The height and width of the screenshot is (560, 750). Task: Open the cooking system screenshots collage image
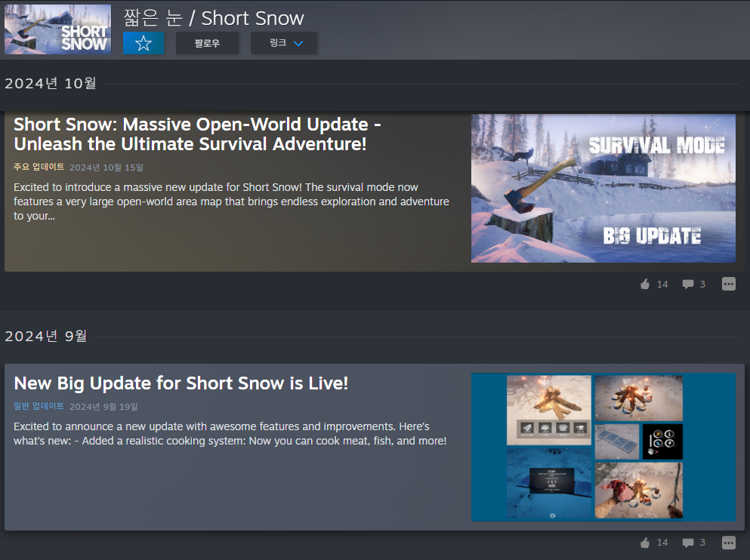[x=603, y=447]
